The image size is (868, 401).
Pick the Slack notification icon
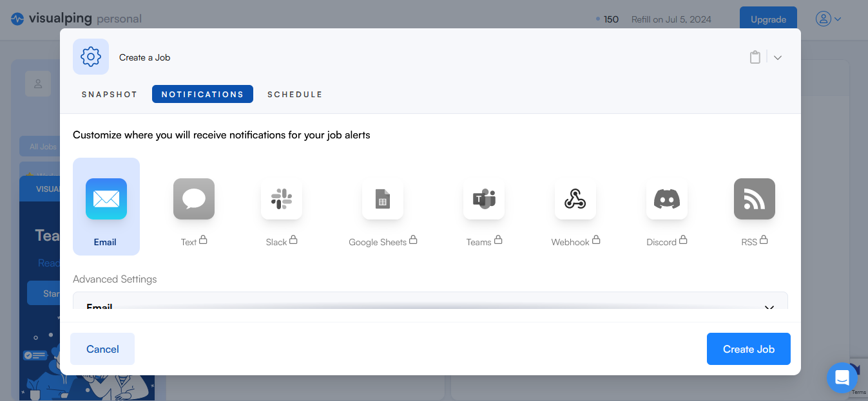click(282, 199)
